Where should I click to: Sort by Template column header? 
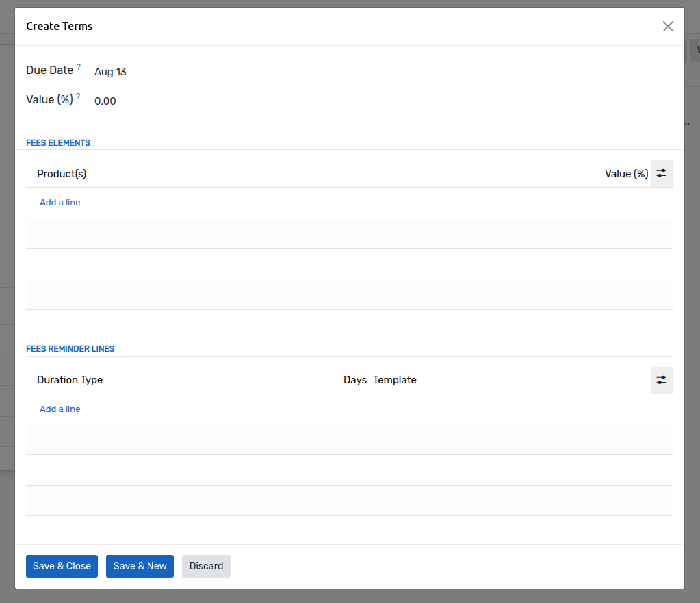pos(395,380)
